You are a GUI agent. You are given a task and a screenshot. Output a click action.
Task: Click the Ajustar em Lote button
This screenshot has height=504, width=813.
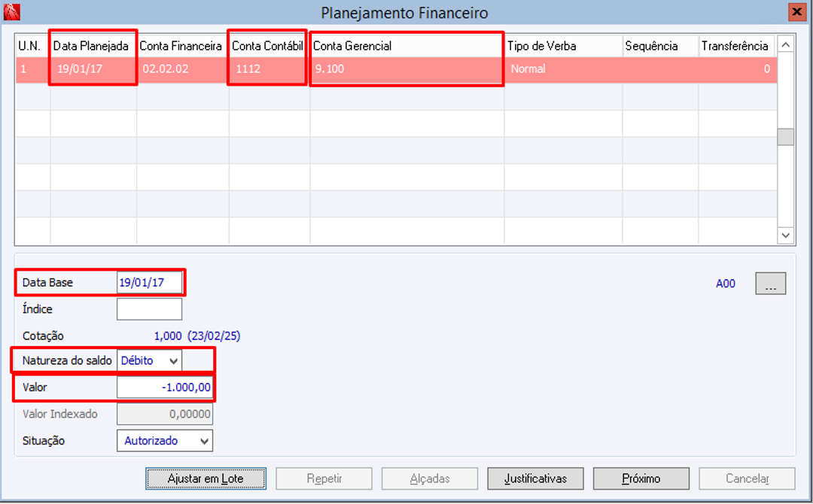click(x=206, y=478)
